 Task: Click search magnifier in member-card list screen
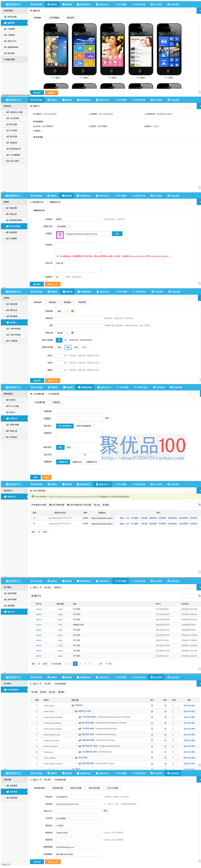(x=199, y=505)
